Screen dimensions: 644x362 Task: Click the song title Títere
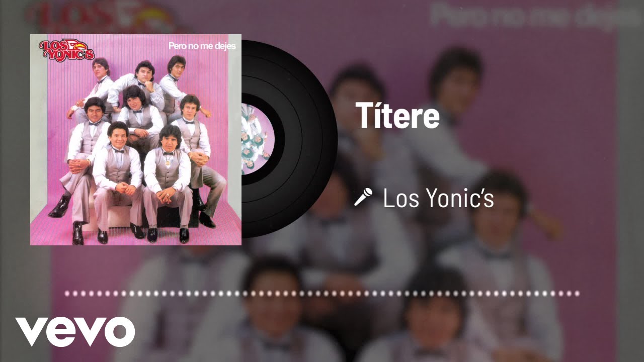click(x=397, y=116)
